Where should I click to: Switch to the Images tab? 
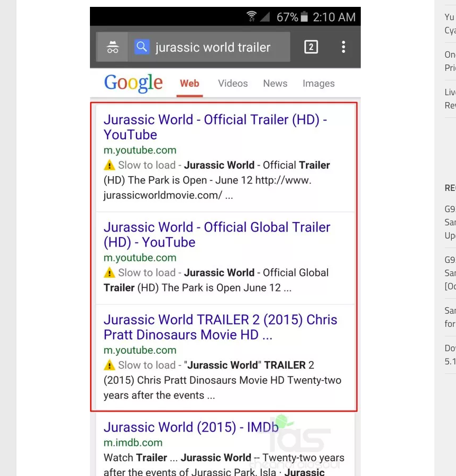[318, 84]
